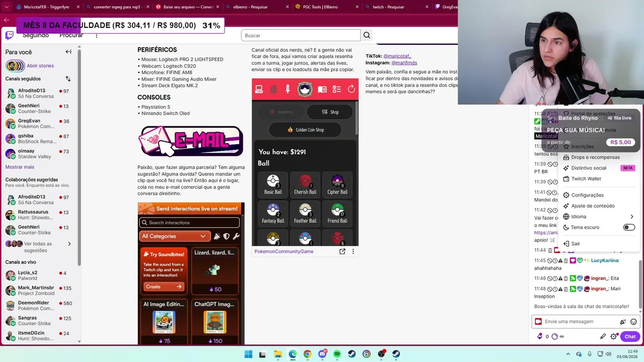644x362 pixels.
Task: Click Create under Try Soundbites
Action: 163,287
